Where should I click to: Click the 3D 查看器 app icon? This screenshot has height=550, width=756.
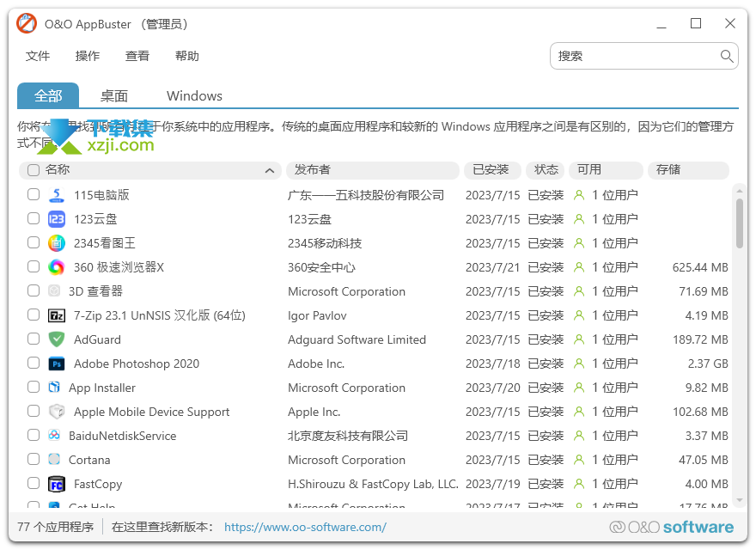point(54,290)
